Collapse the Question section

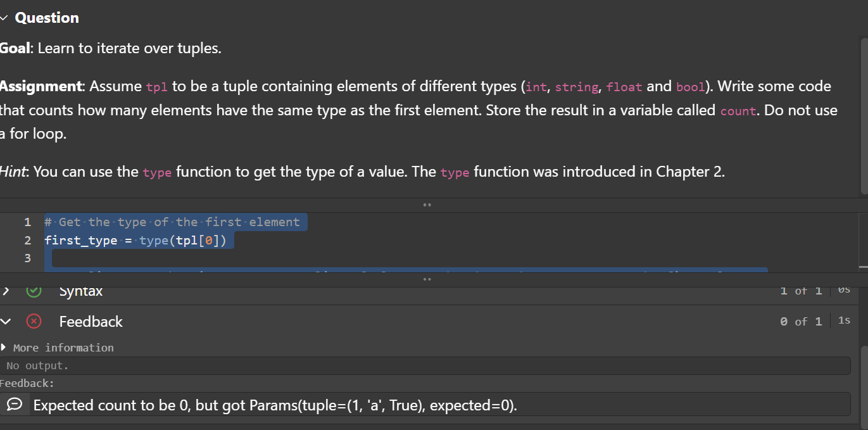pos(5,17)
